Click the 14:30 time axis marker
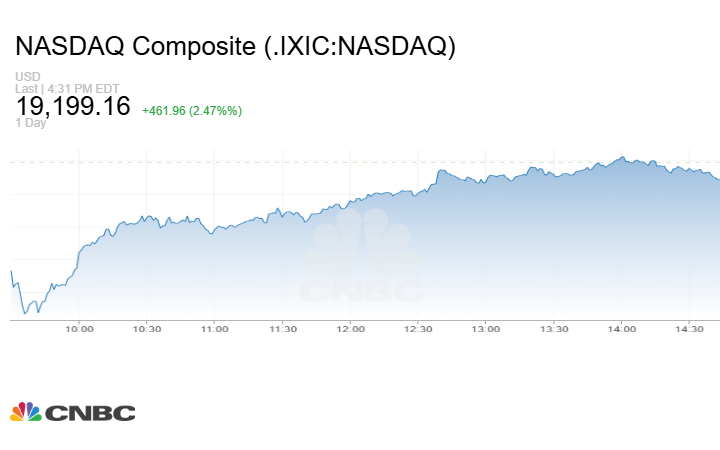 click(690, 328)
